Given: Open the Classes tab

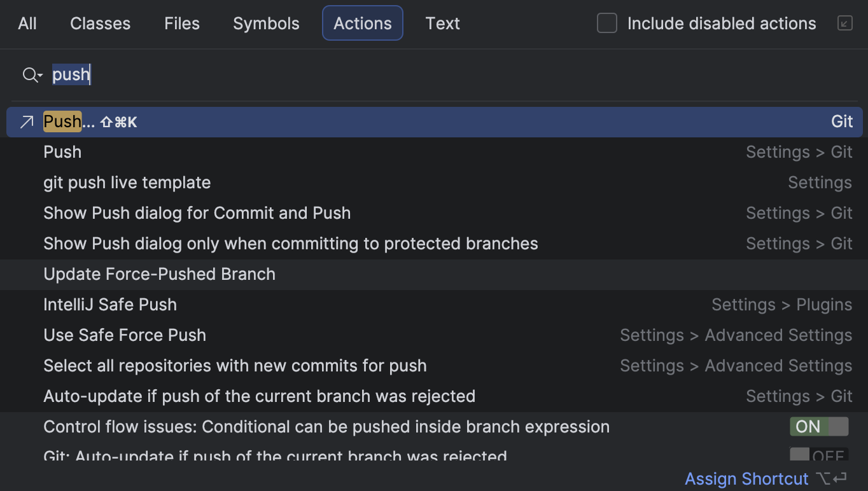Looking at the screenshot, I should click(x=100, y=23).
